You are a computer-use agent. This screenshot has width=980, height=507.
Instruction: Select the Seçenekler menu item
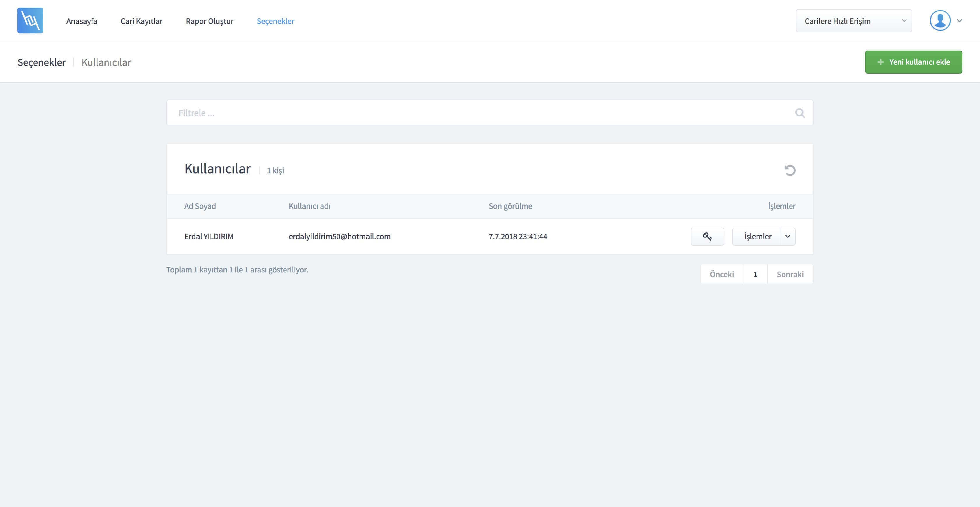[275, 21]
